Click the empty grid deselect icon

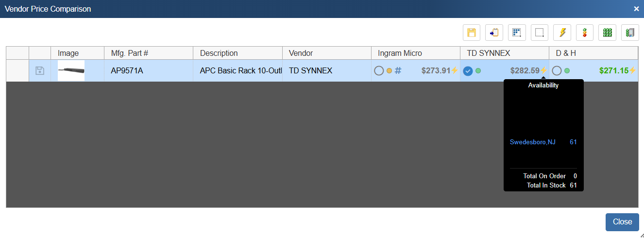[x=540, y=33]
